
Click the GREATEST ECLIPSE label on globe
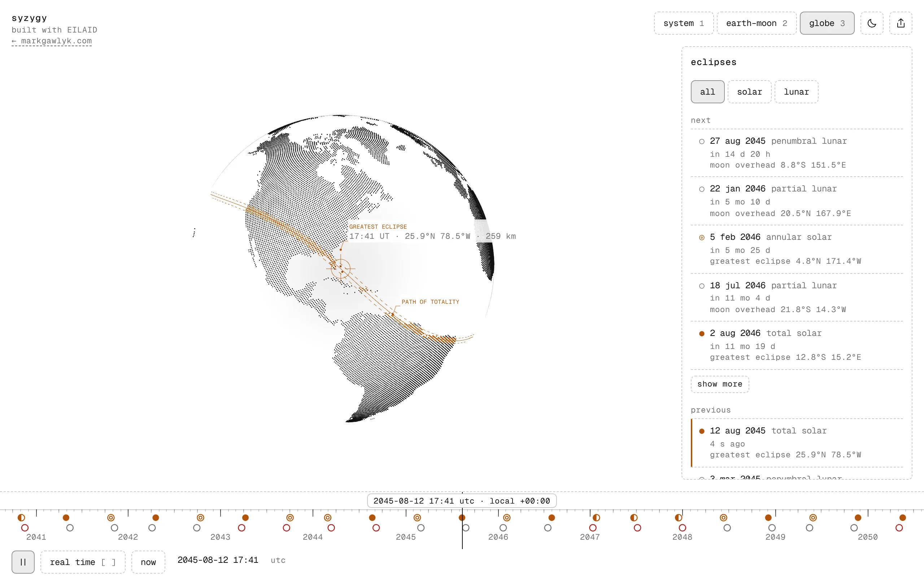click(x=378, y=227)
